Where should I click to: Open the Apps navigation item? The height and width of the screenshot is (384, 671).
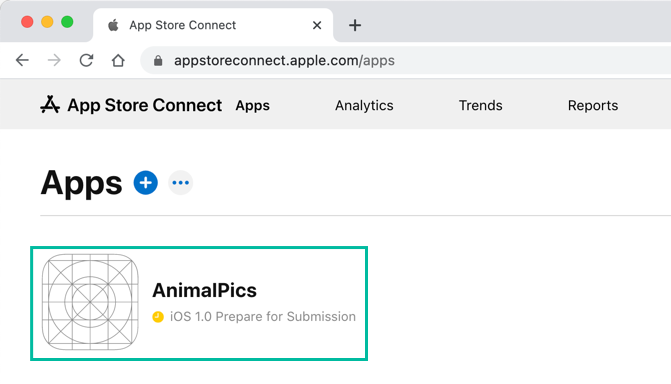(252, 106)
